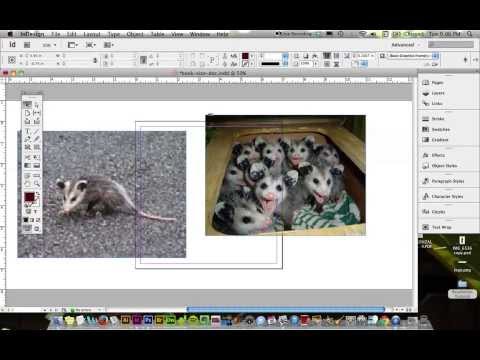Select the Hand tool
Image resolution: width=480 pixels, height=360 pixels.
pyautogui.click(x=27, y=183)
